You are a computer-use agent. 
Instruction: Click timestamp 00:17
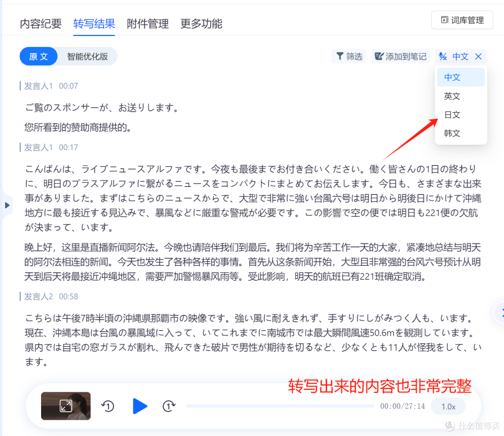[x=69, y=147]
